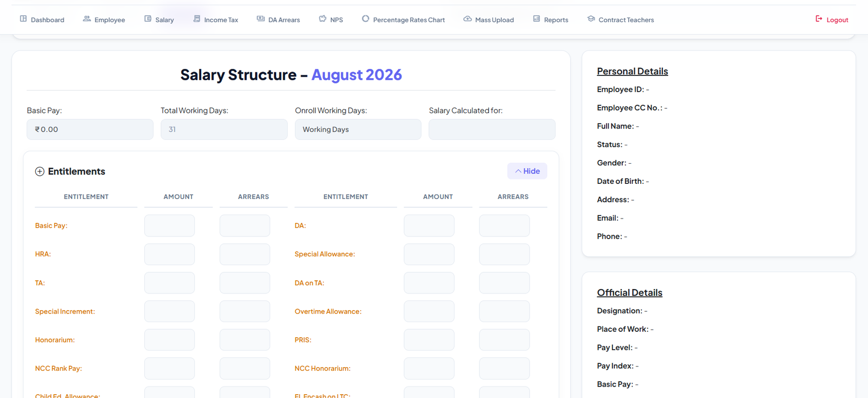Click the Special Allowance arrears field
Screen dimensions: 868x398
[x=505, y=254]
